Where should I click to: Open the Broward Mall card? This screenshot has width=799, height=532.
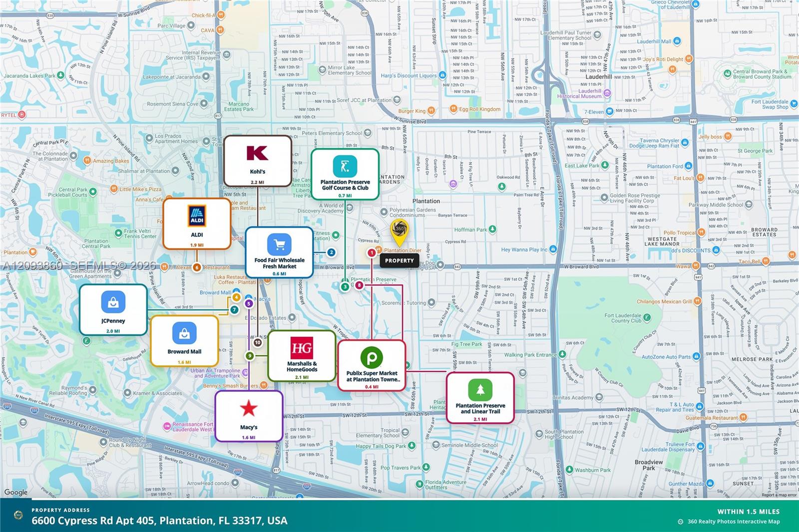click(185, 341)
